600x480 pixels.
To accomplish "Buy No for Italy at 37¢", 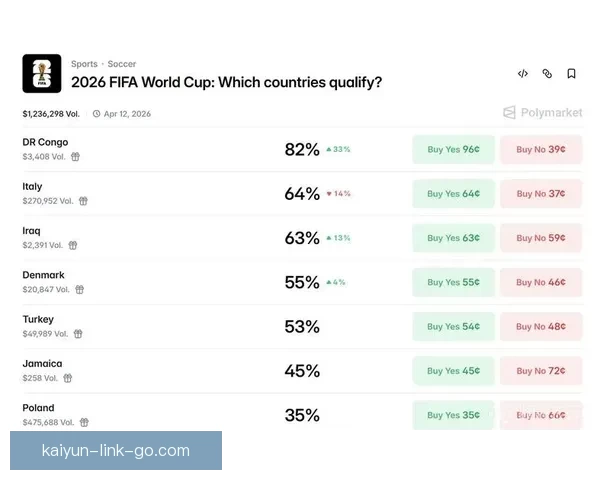I will click(x=541, y=194).
